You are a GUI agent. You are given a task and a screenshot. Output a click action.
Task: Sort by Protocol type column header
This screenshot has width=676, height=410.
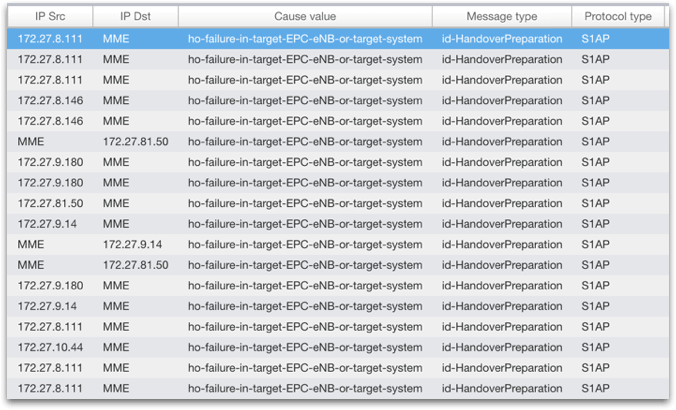(x=617, y=17)
